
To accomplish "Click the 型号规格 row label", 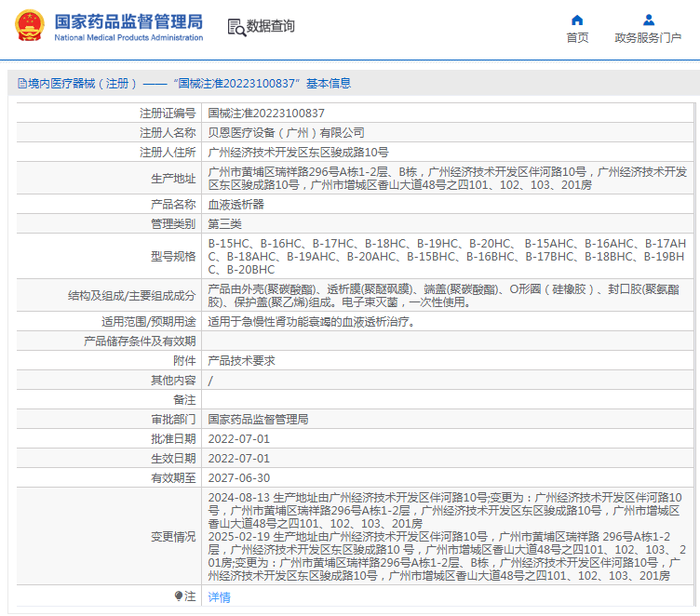I will coord(173,257).
